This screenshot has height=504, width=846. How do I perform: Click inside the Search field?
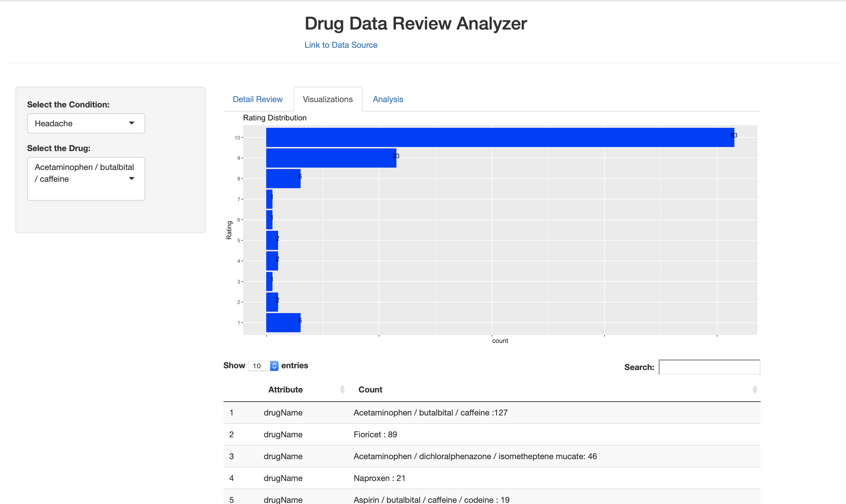point(709,367)
